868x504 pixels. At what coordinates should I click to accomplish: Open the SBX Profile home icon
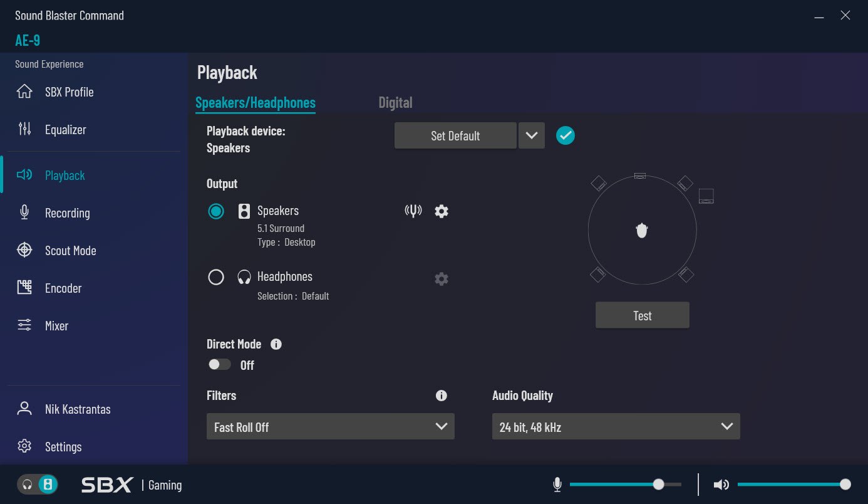pos(24,92)
